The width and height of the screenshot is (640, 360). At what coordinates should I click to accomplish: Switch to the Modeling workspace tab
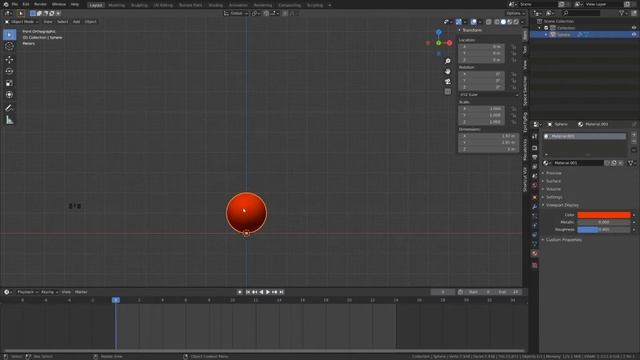pyautogui.click(x=116, y=5)
